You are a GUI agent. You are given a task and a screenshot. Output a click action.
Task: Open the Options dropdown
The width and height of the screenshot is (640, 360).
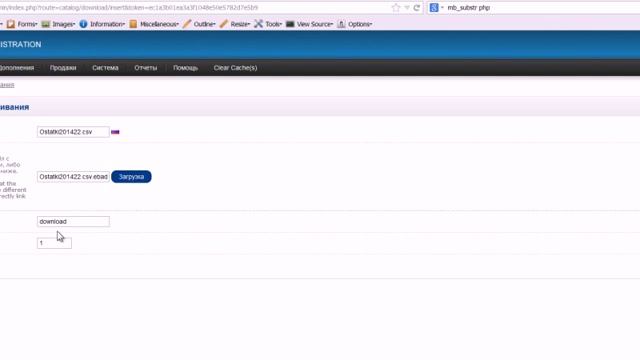(360, 24)
